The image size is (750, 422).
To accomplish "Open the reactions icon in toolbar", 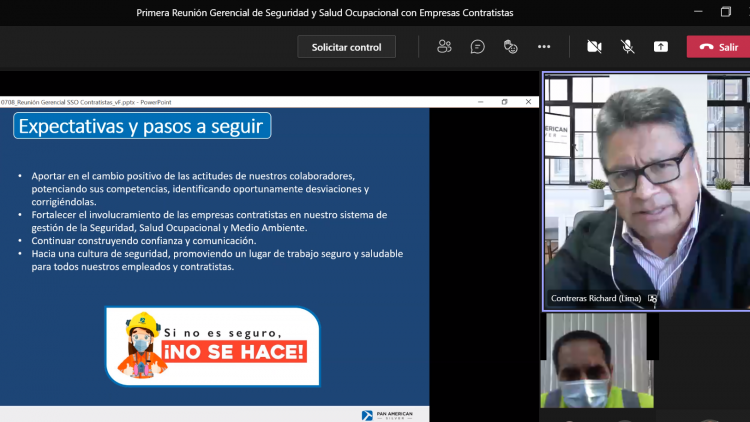I will tap(511, 47).
